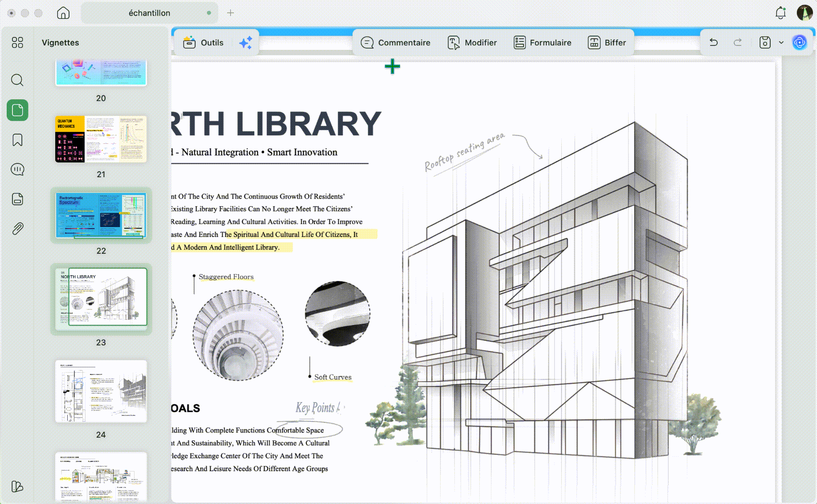
Task: Click the 'Rooftop seating area' annotation
Action: coord(465,151)
